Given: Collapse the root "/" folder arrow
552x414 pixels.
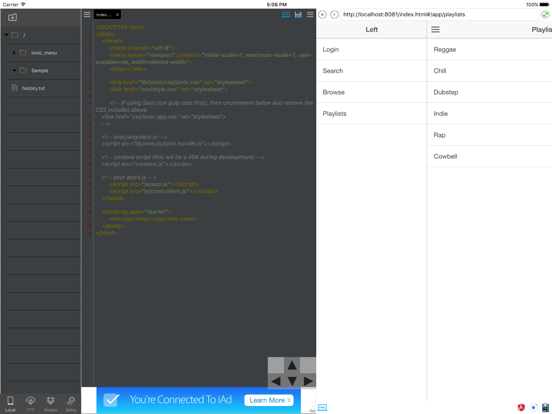Looking at the screenshot, I should coord(6,35).
